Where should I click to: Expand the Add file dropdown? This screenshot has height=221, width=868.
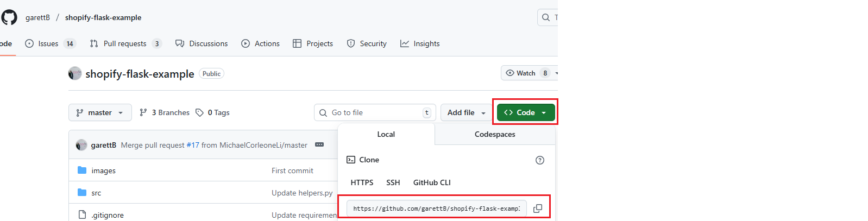click(466, 112)
